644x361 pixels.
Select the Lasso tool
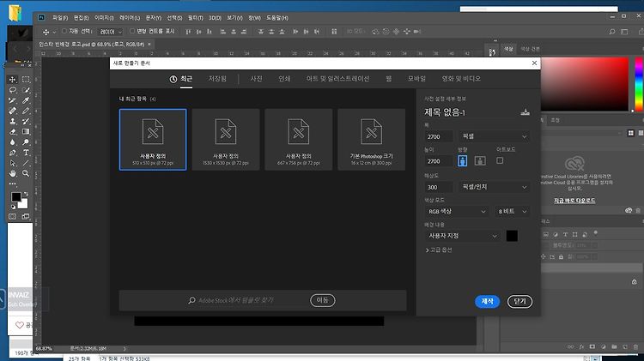point(13,90)
